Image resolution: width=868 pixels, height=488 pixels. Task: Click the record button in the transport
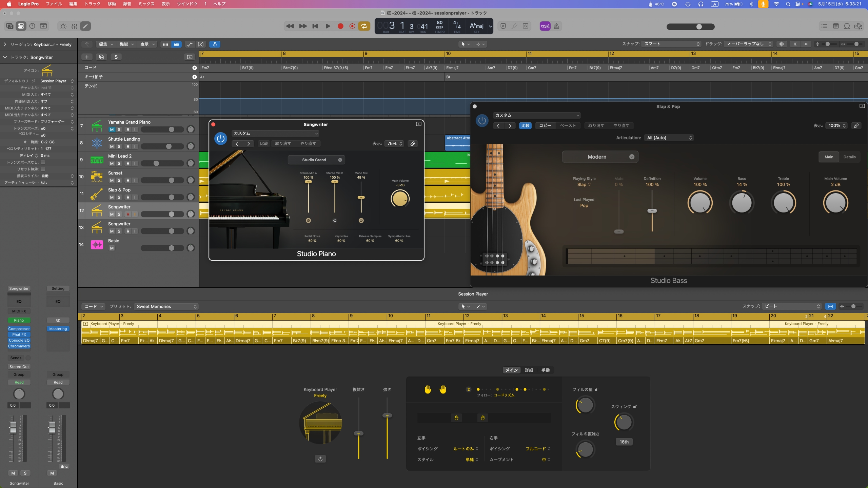point(340,26)
